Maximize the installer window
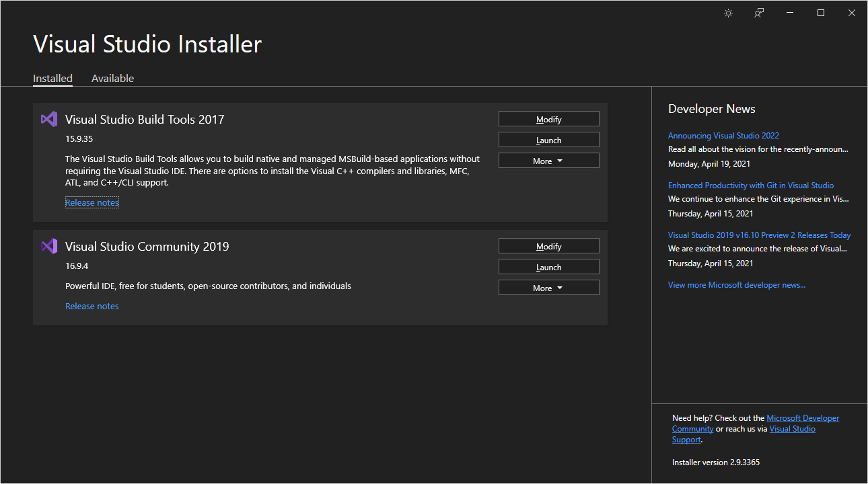The width and height of the screenshot is (868, 484). point(821,13)
